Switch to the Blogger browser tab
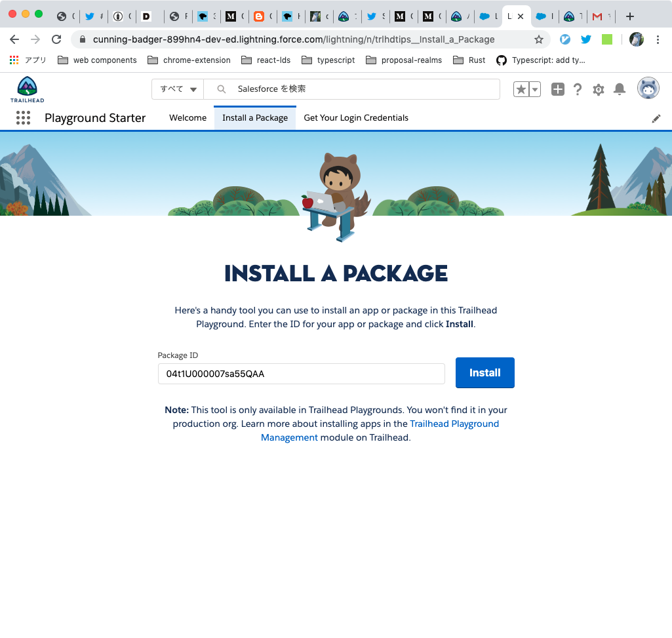 point(263,16)
